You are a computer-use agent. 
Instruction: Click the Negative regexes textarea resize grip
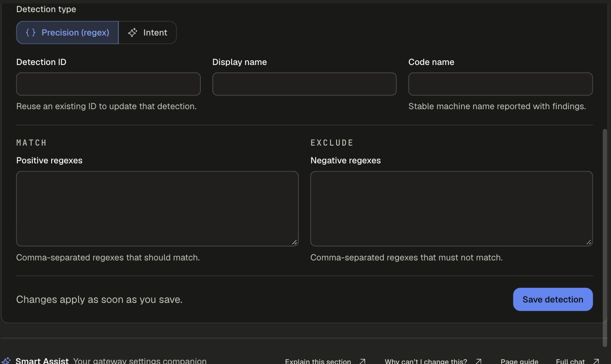(x=588, y=242)
